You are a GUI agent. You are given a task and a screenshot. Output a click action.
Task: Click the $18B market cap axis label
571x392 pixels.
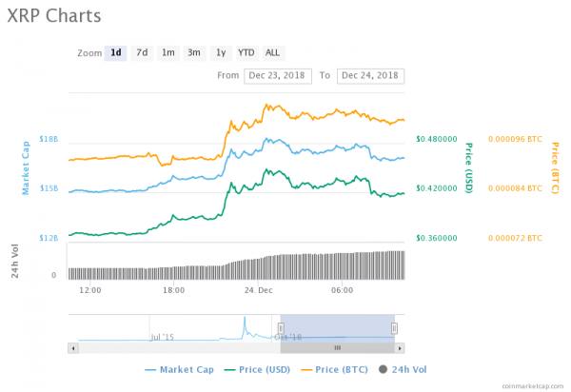coord(49,139)
